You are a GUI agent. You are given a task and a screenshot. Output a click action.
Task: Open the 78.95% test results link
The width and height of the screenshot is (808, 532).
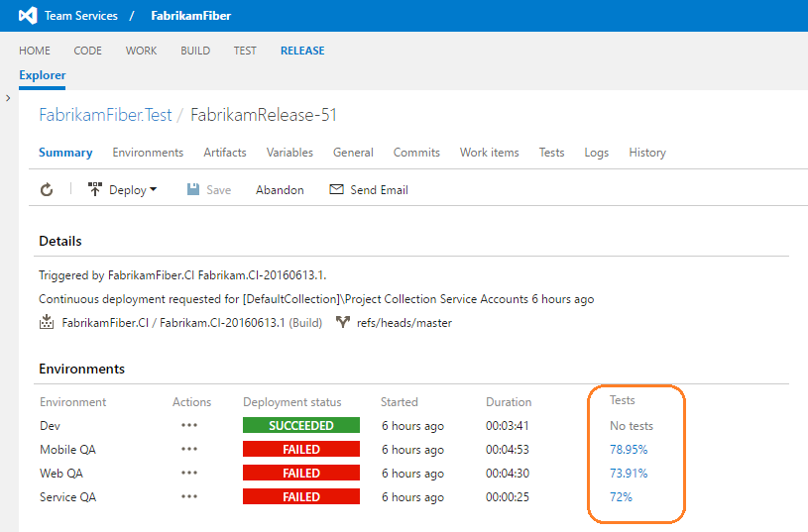tap(629, 450)
